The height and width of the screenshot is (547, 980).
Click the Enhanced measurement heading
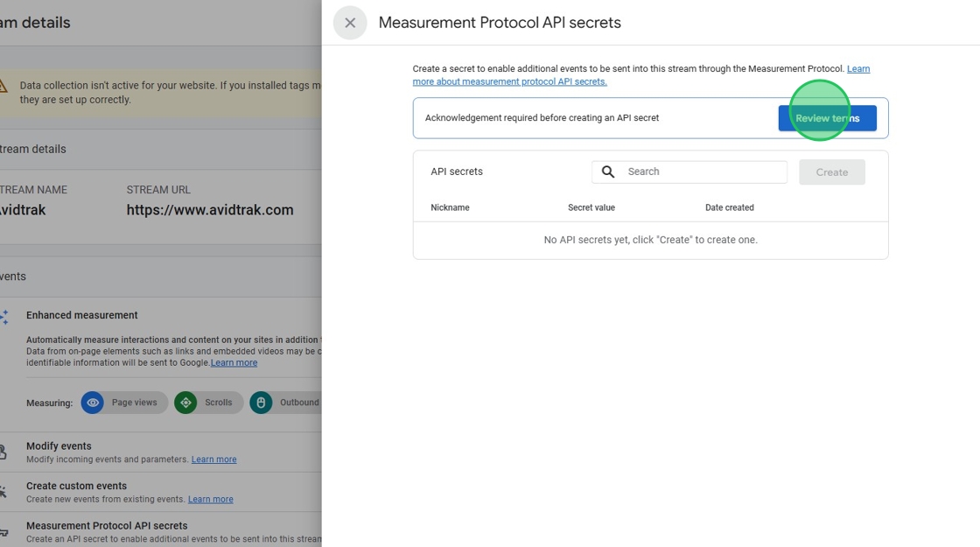click(x=82, y=315)
